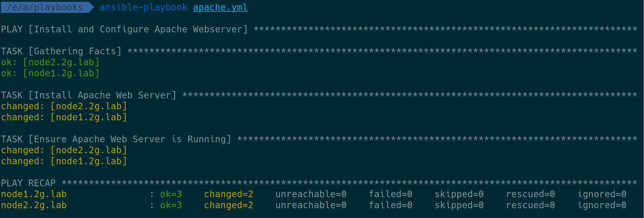
Task: Click the TASK Install Apache Web Server header
Action: click(89, 95)
